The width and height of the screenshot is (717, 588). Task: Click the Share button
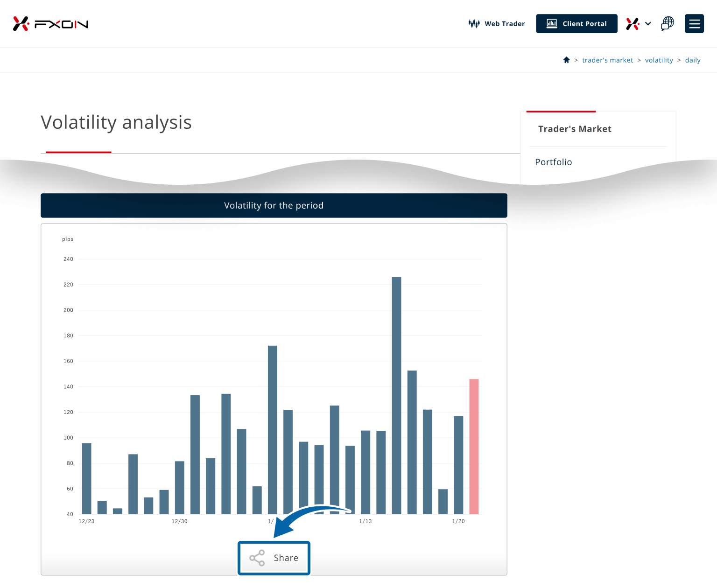pyautogui.click(x=274, y=558)
